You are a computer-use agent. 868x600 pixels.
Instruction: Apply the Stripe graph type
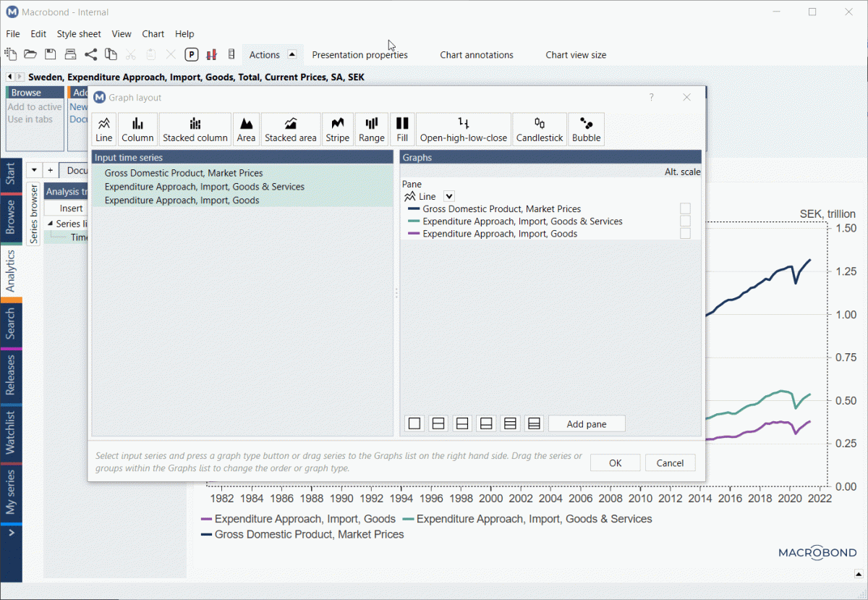pos(338,129)
